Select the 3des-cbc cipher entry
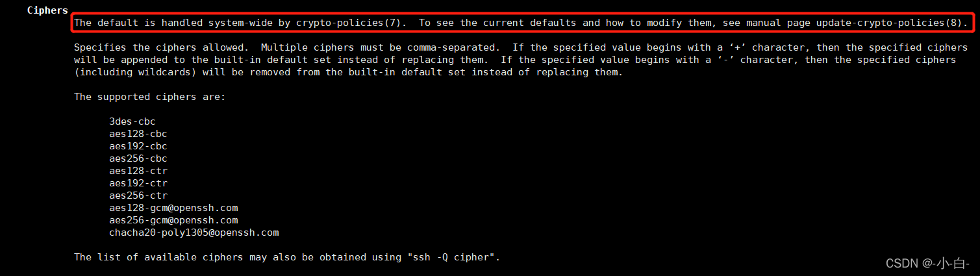This screenshot has height=276, width=980. pyautogui.click(x=132, y=121)
